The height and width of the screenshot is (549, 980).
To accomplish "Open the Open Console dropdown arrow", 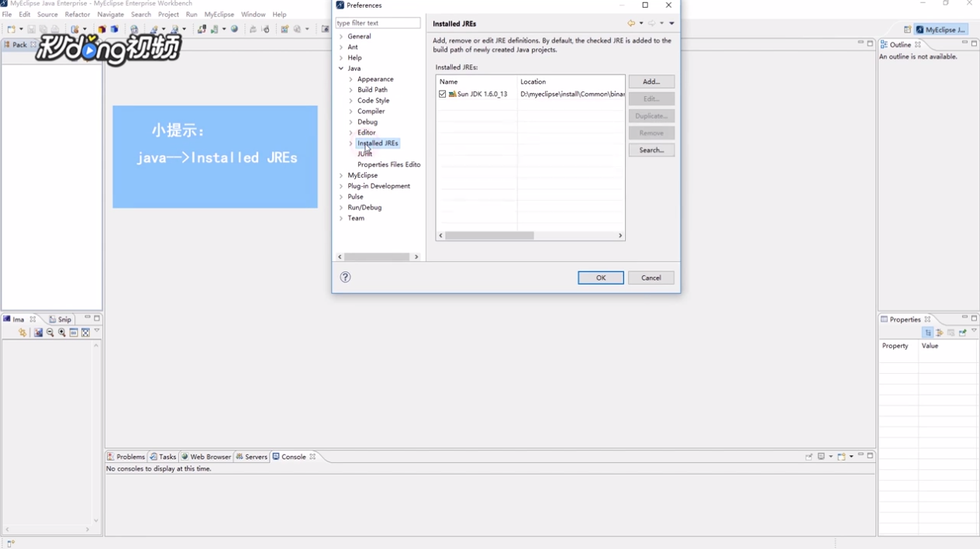I will (851, 457).
